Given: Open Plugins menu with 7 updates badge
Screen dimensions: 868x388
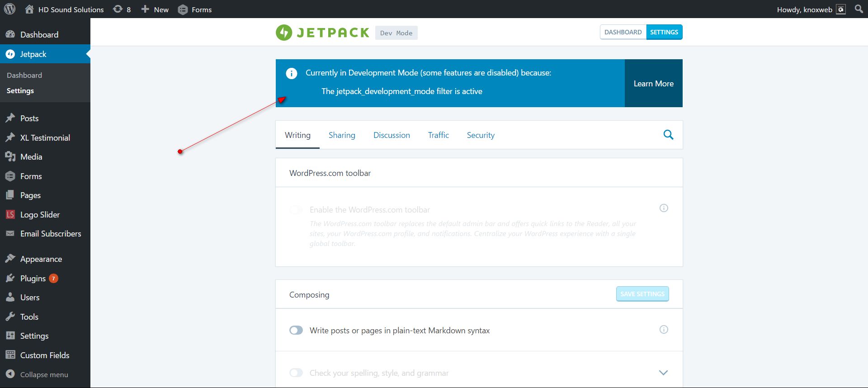Looking at the screenshot, I should 33,279.
